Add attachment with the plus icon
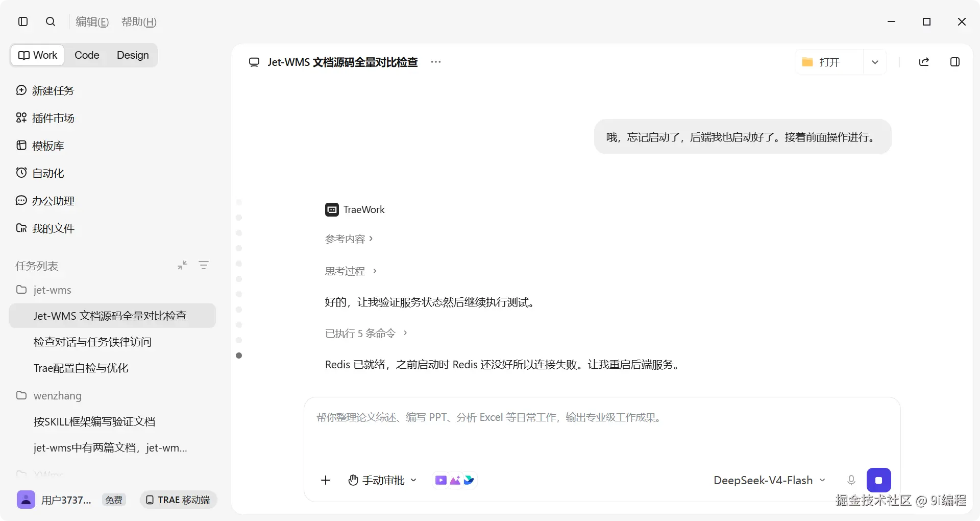 326,480
